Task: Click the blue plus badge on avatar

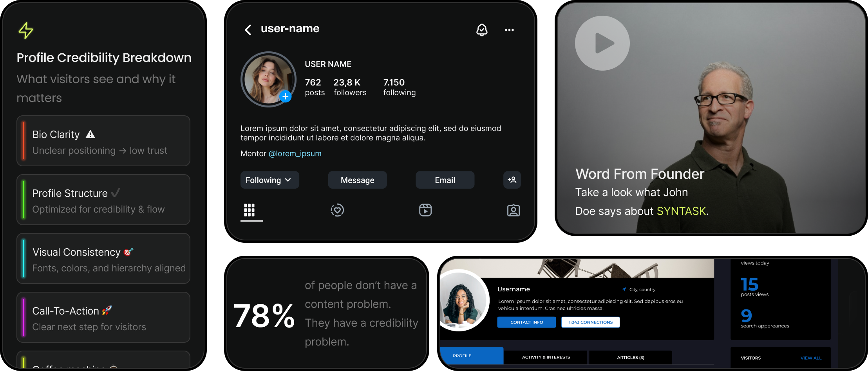Action: pyautogui.click(x=285, y=96)
